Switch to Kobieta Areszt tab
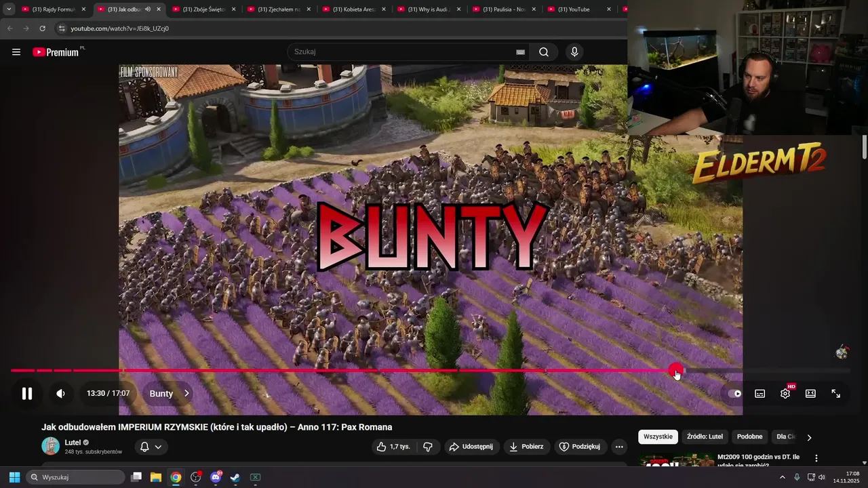This screenshot has width=868, height=488. [x=355, y=9]
